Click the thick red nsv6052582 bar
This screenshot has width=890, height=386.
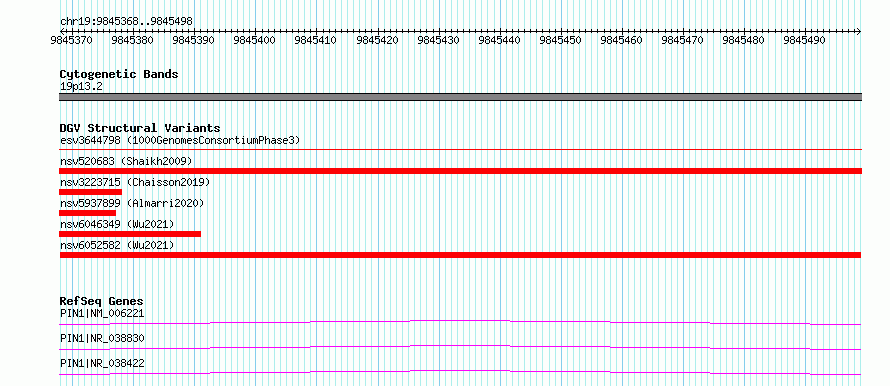(460, 255)
